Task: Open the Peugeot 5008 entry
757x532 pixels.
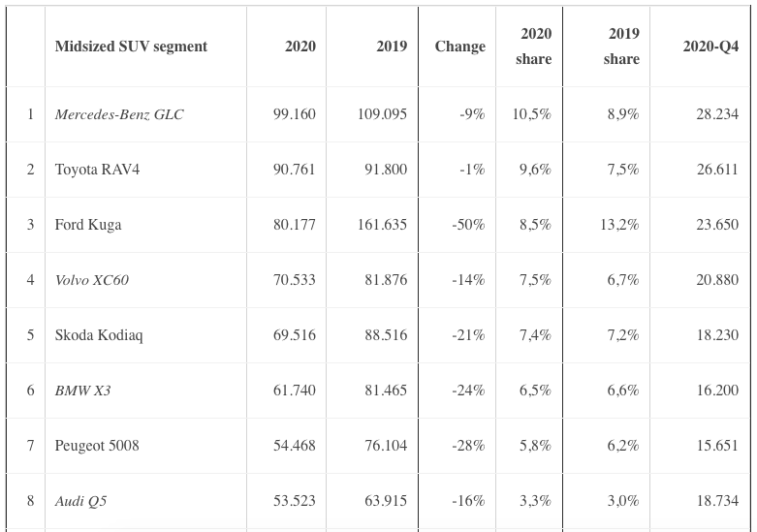Action: click(97, 446)
